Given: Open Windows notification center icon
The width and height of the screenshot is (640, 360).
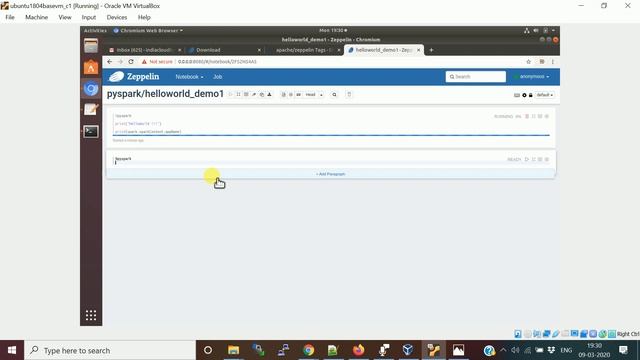Looking at the screenshot, I should [623, 350].
